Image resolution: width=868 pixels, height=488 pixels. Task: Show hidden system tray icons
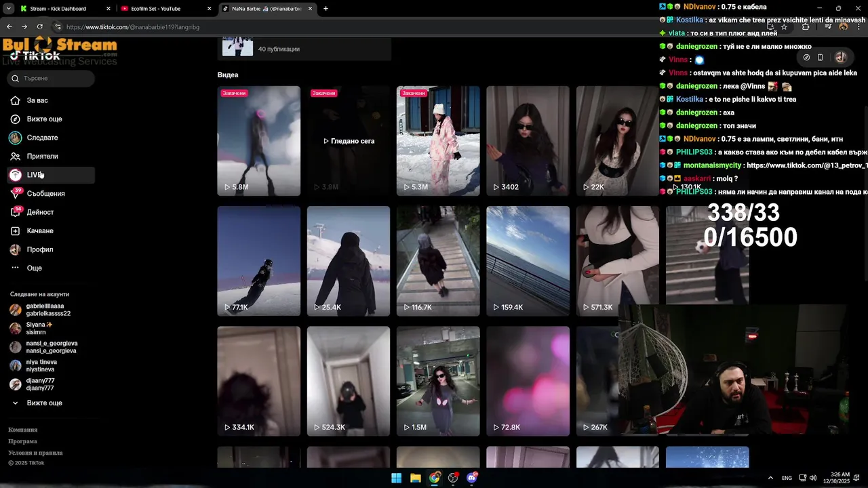click(770, 478)
